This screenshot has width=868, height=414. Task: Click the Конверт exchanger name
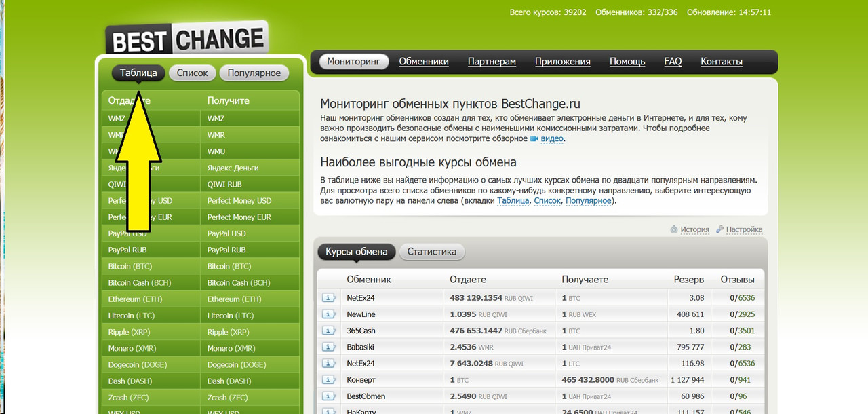(361, 380)
